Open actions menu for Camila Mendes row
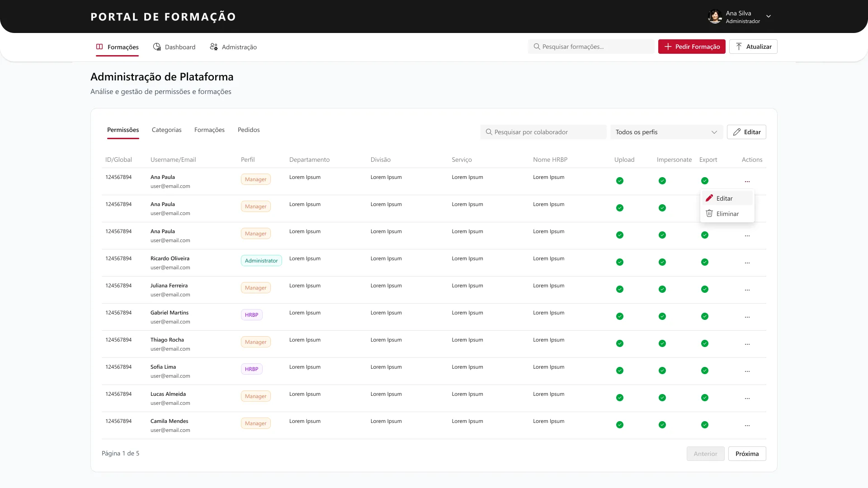This screenshot has height=488, width=868. coord(747,425)
